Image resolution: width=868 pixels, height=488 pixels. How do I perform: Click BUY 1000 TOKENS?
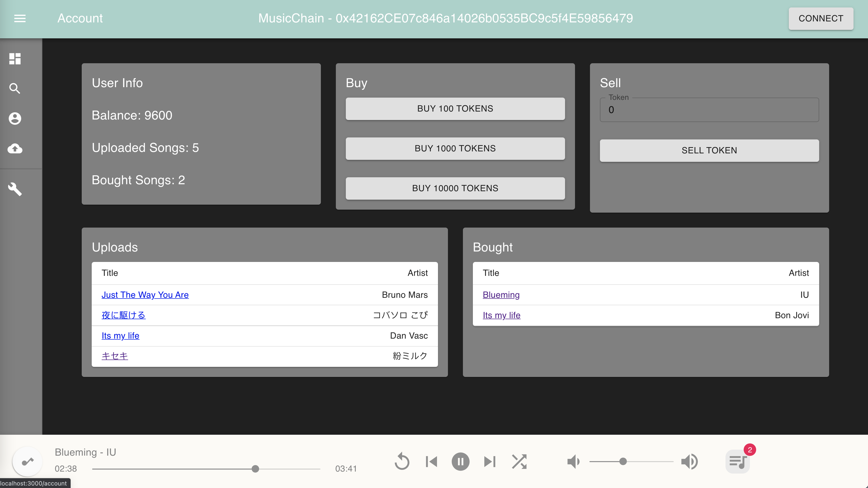tap(455, 149)
